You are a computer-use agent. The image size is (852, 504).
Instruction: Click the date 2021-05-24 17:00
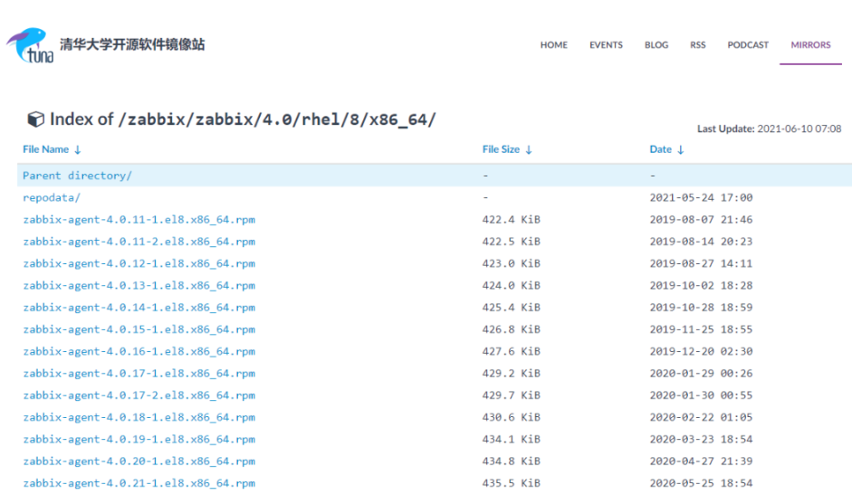[701, 197]
